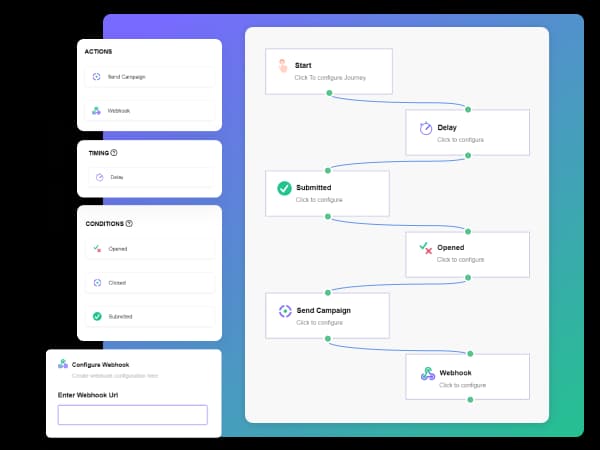Click the Start node's green output connector dot
600x450 pixels.
coord(329,93)
